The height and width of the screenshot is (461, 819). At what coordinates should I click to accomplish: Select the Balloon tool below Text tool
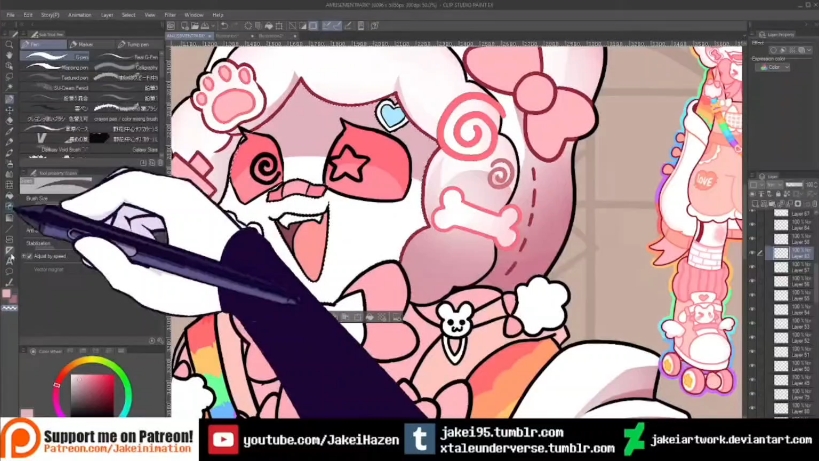pos(9,271)
